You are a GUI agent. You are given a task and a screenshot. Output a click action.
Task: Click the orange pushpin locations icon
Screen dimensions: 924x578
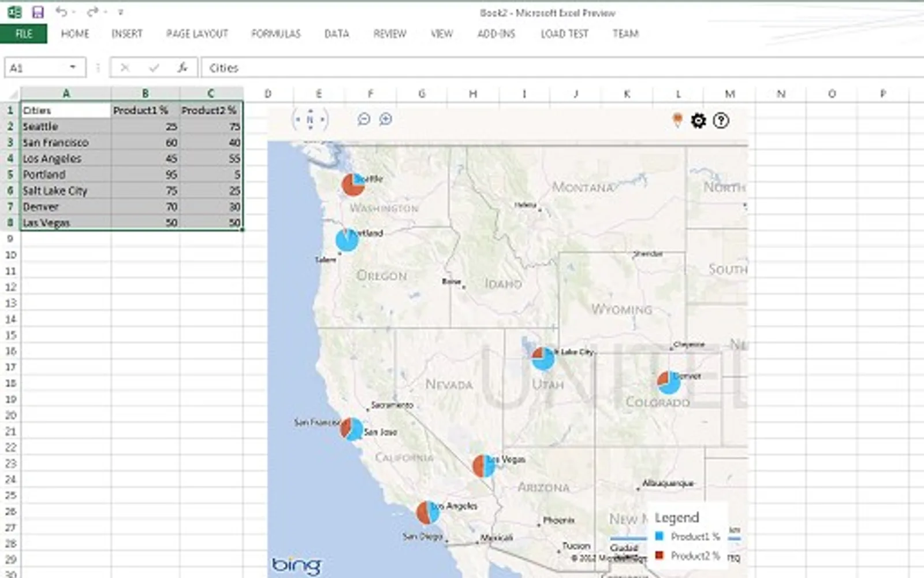click(x=677, y=120)
